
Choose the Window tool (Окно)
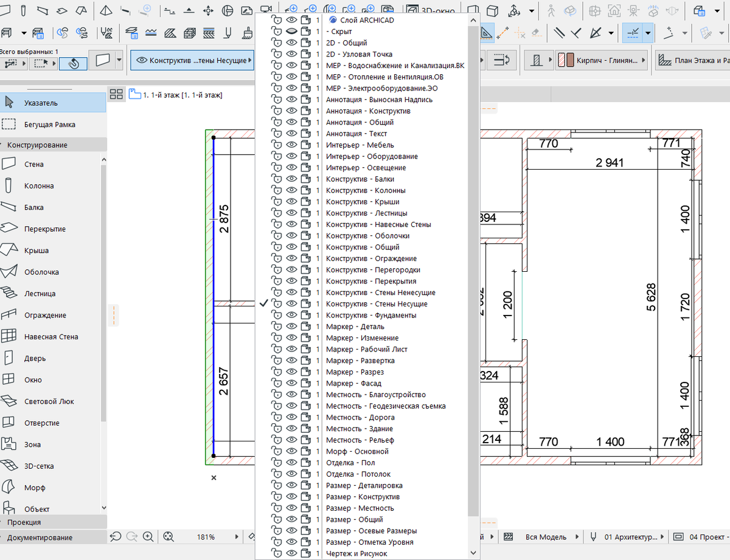pyautogui.click(x=50, y=380)
